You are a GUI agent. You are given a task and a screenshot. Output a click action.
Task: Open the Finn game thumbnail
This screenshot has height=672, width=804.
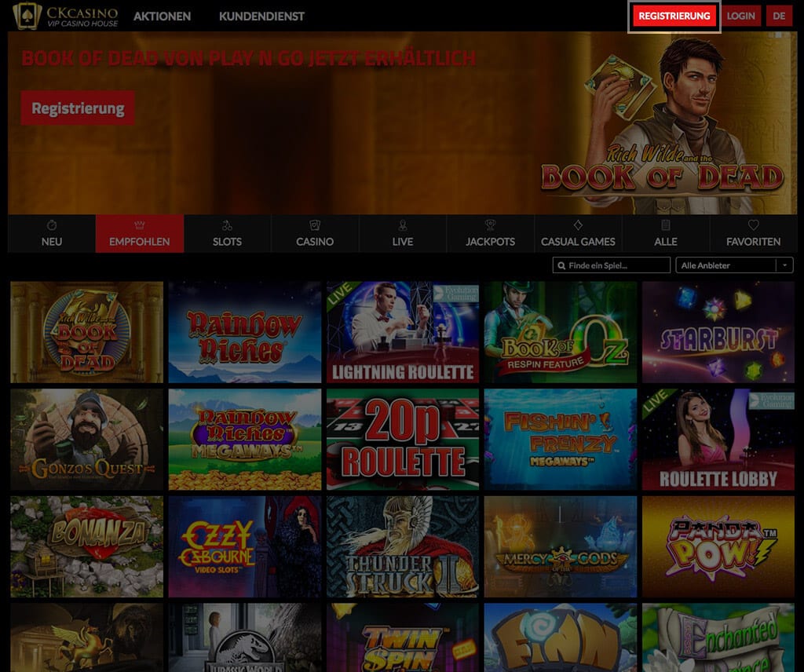click(x=561, y=637)
